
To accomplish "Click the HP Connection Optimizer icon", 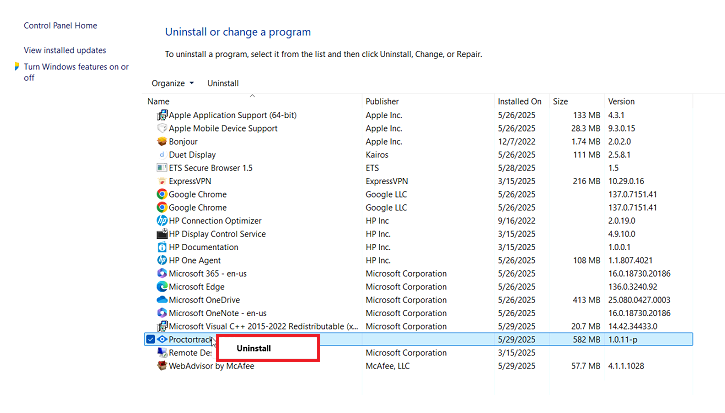I will point(162,221).
